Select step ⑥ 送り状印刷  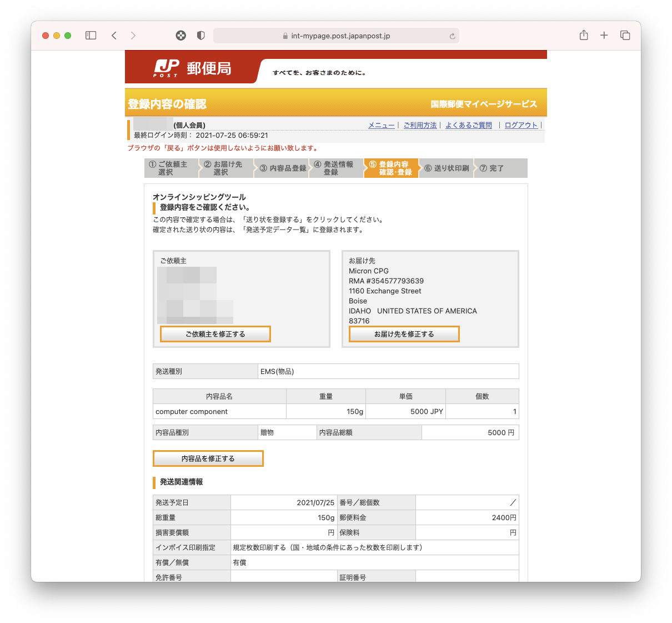coord(447,168)
